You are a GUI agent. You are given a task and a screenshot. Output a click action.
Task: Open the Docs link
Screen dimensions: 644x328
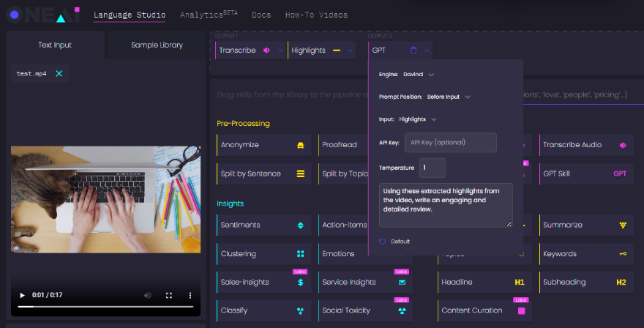pyautogui.click(x=261, y=15)
